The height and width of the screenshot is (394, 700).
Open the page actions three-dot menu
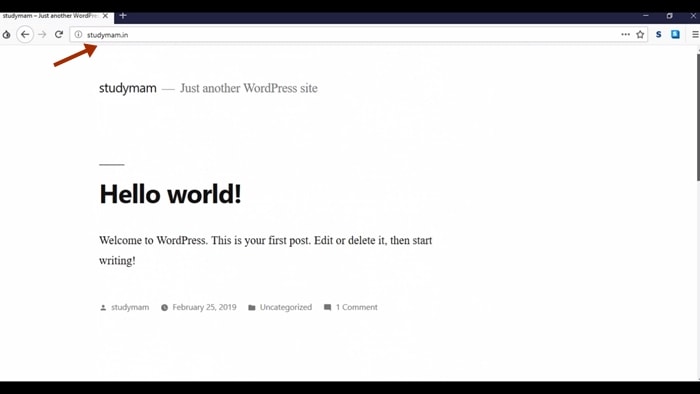pyautogui.click(x=625, y=34)
